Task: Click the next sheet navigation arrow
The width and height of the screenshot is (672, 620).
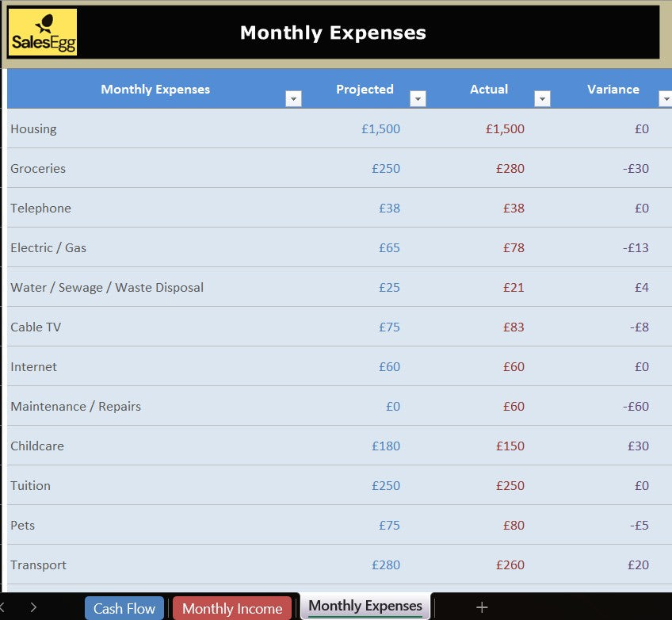Action: click(x=33, y=607)
